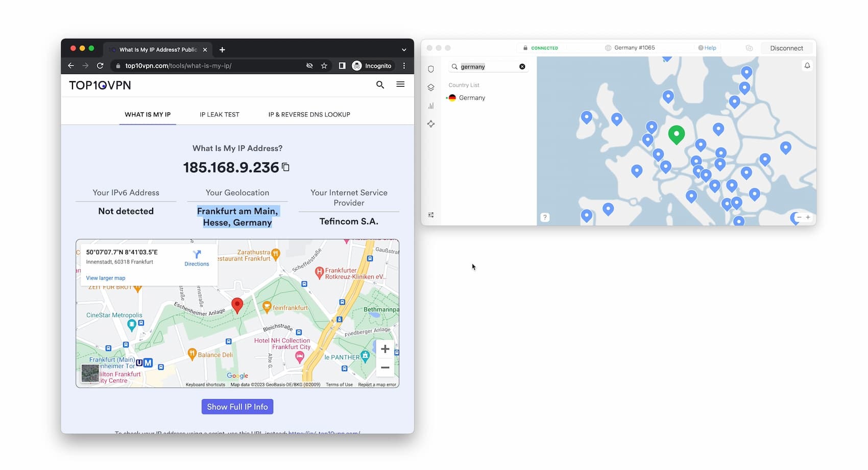Image resolution: width=868 pixels, height=470 pixels.
Task: Copy the IP address with the copy icon
Action: coord(286,167)
